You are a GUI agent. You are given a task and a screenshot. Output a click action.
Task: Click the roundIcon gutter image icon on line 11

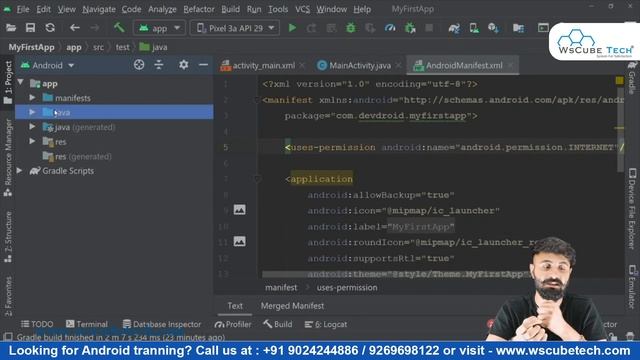pos(240,241)
